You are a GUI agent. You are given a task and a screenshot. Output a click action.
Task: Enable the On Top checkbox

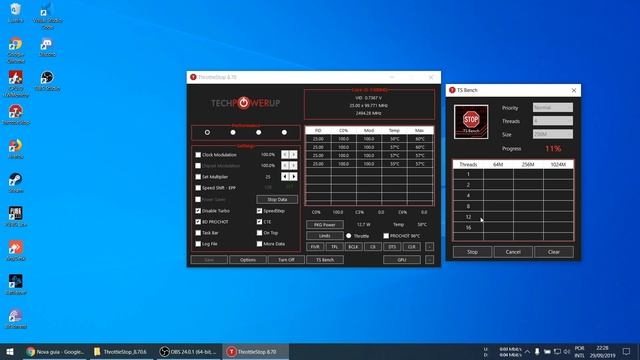click(259, 233)
